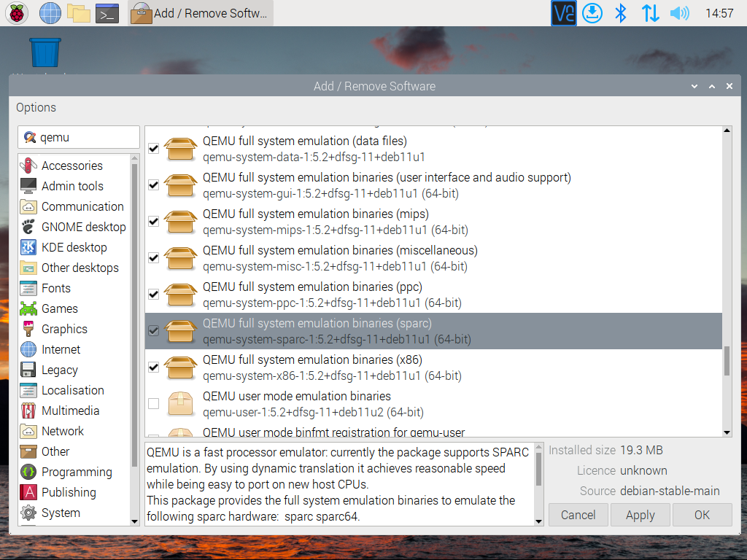
Task: Click package list scroll-up arrow
Action: pos(727,131)
